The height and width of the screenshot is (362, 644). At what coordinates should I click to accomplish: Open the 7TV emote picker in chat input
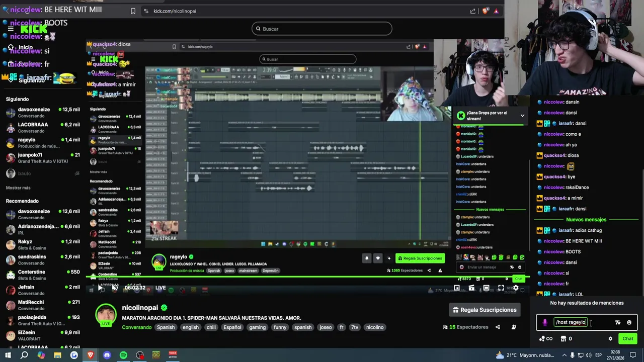click(x=618, y=322)
